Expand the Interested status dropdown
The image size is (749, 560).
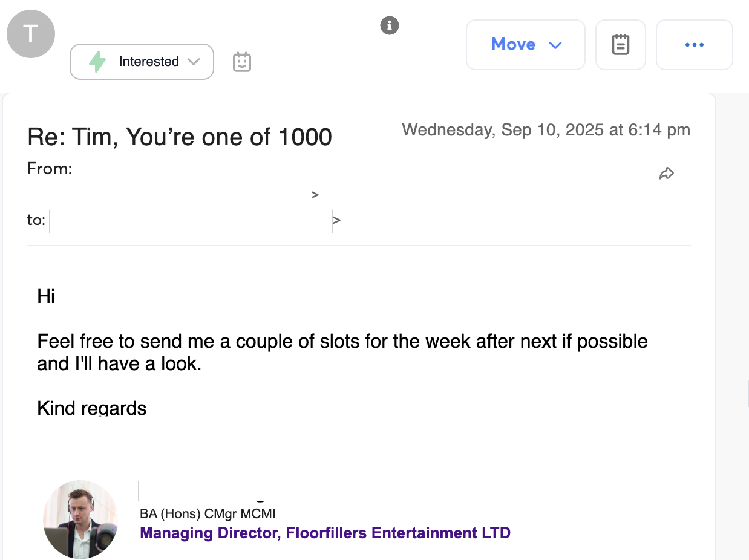(194, 61)
